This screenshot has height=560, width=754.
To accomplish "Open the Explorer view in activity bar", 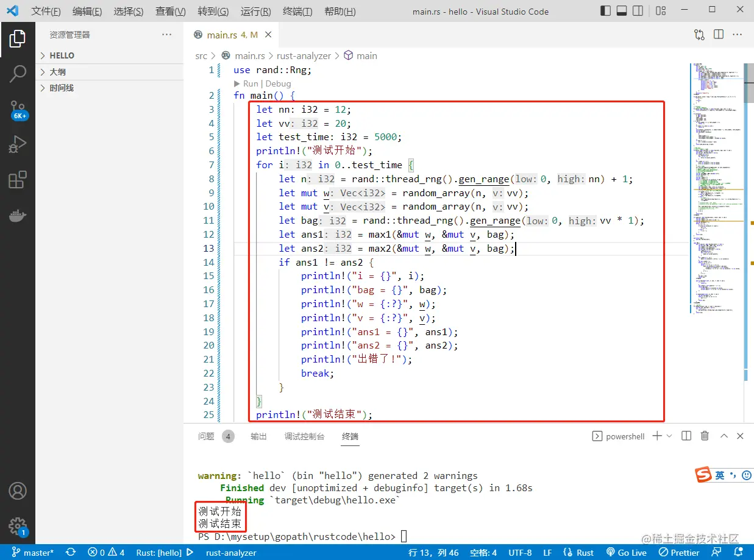I will pyautogui.click(x=18, y=38).
